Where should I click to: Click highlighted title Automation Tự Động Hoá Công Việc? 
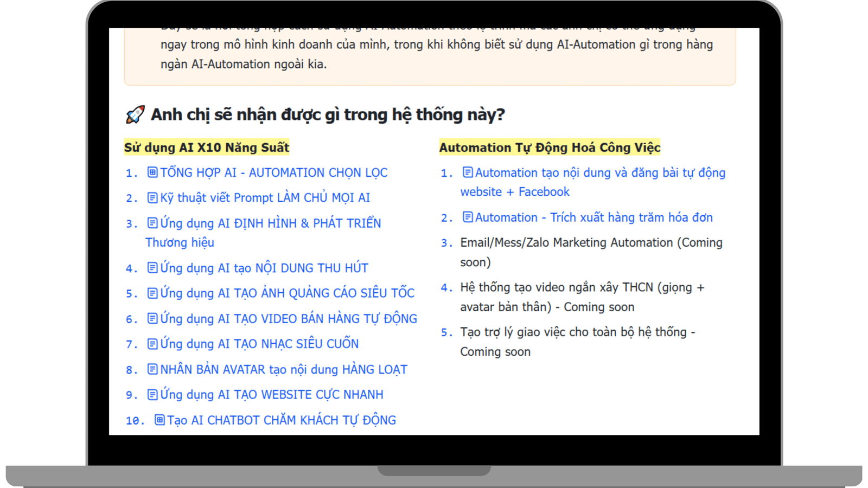[550, 147]
